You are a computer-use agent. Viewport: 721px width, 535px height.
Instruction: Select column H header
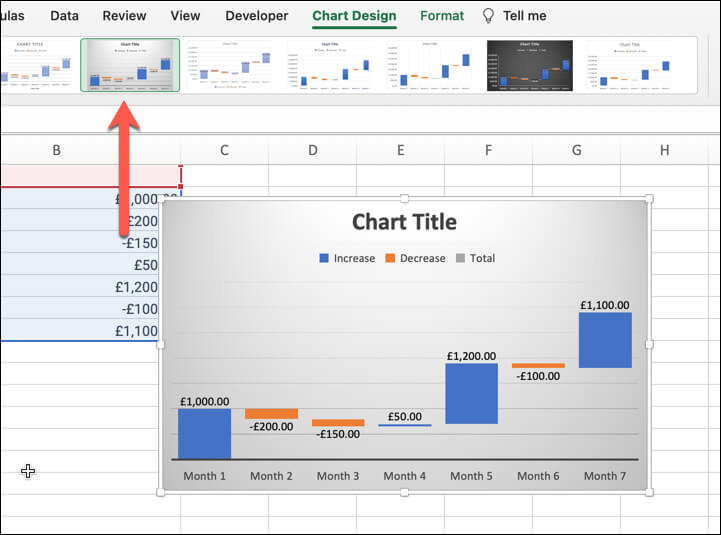tap(664, 150)
